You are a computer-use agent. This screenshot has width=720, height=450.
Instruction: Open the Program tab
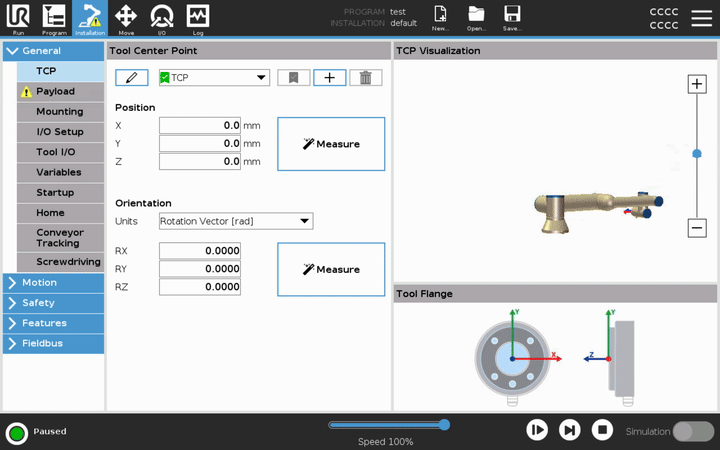point(54,18)
